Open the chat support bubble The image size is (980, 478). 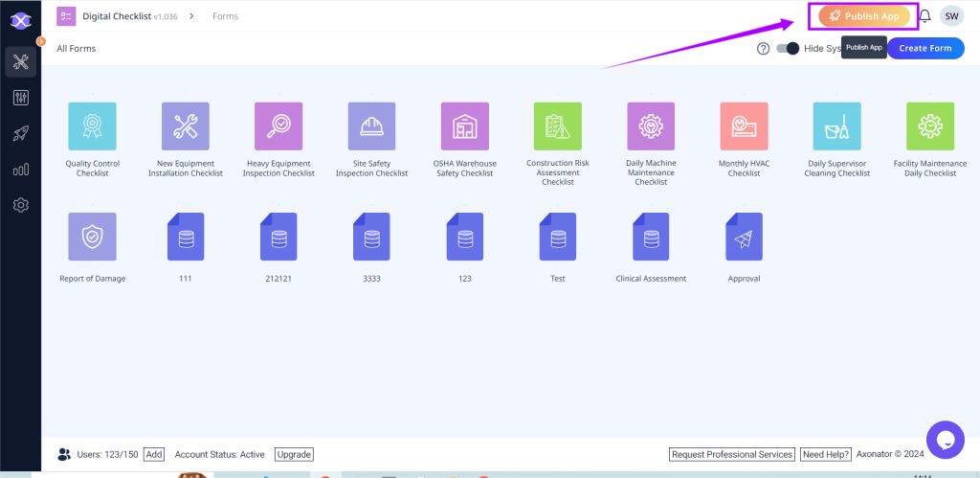945,440
